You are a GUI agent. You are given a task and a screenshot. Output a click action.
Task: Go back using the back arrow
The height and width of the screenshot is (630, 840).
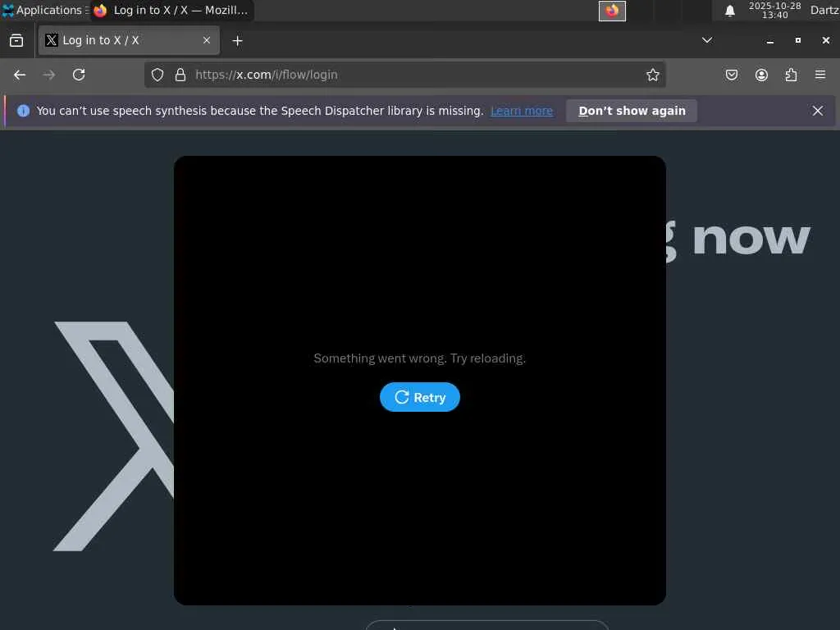click(20, 75)
